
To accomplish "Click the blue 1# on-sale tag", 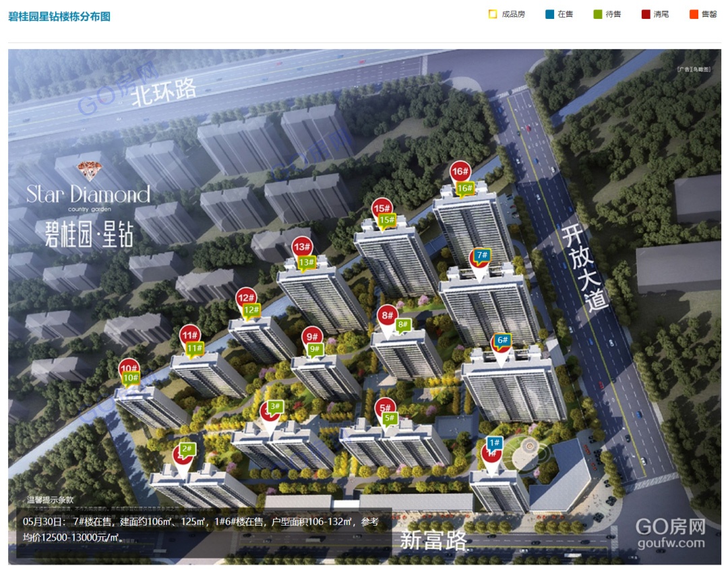I will [495, 443].
